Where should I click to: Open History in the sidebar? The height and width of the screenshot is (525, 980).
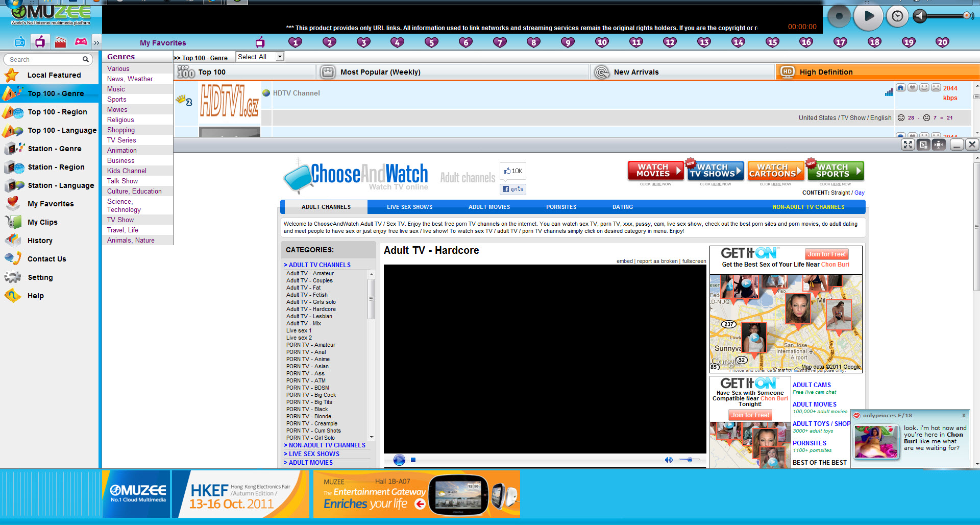[x=50, y=241]
